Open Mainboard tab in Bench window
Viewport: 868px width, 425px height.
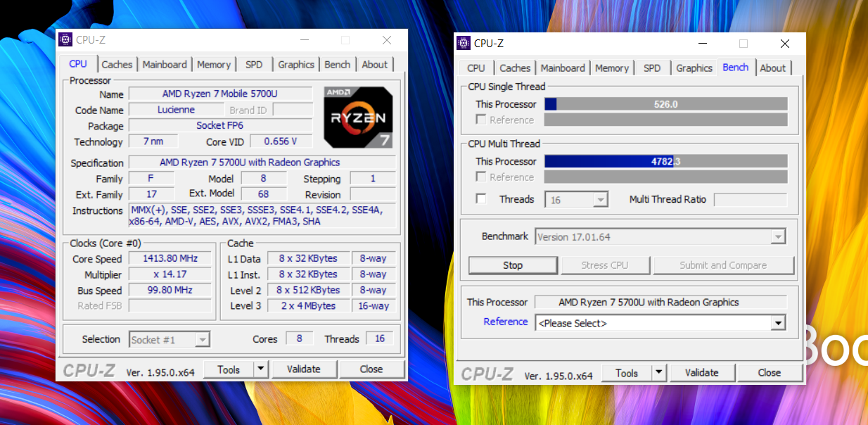point(563,68)
